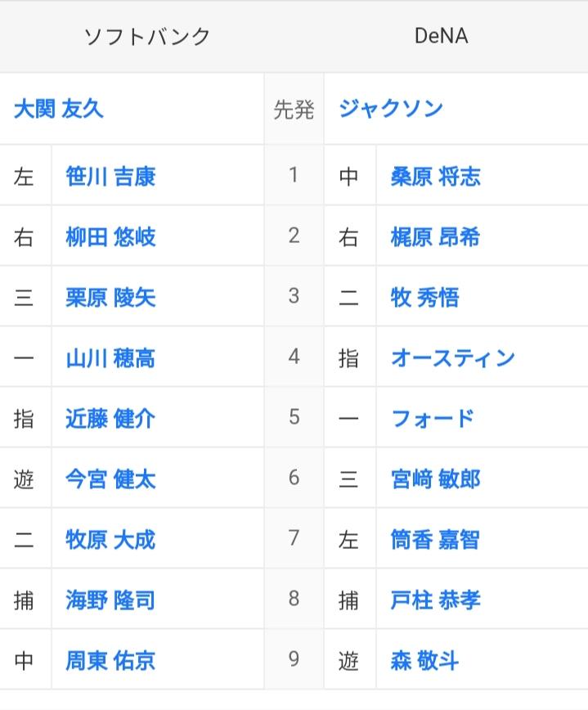The image size is (588, 710).
Task: Open フォード player page
Action: coord(433,419)
